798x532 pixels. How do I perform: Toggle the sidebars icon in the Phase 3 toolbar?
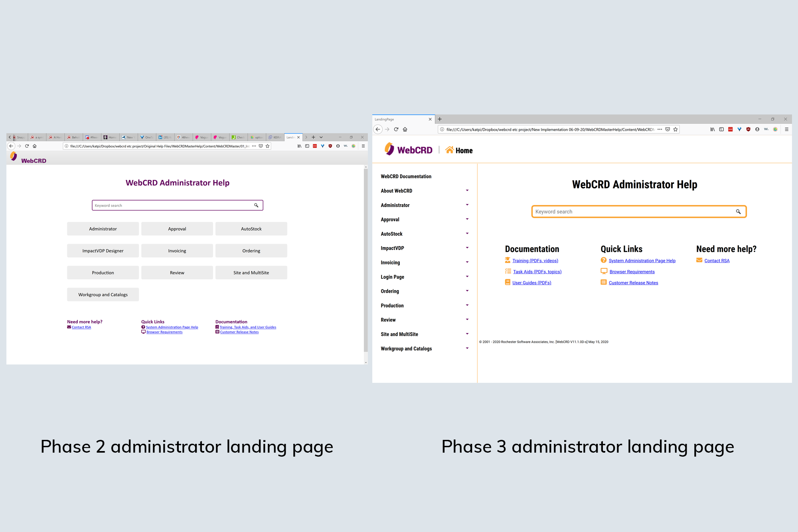(x=721, y=129)
